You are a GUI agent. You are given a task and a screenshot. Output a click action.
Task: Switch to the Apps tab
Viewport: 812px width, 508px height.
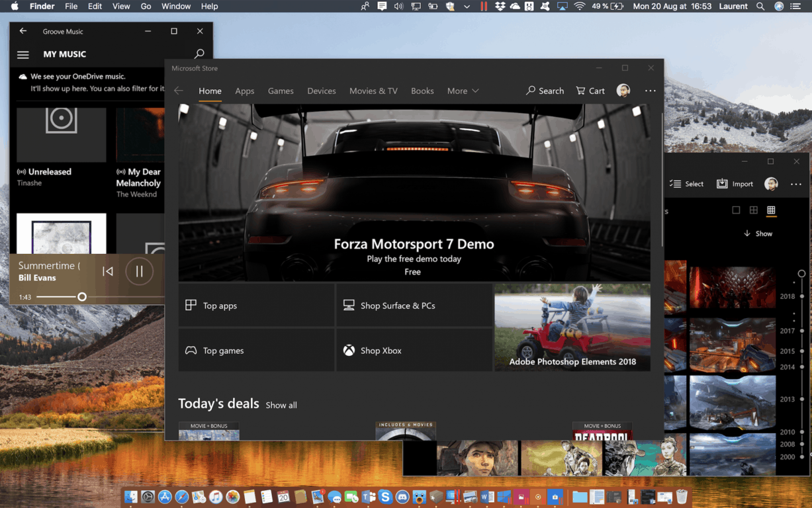click(x=244, y=91)
